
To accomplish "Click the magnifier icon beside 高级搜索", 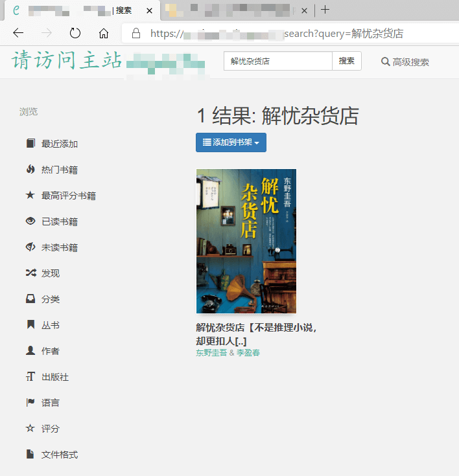I will 385,62.
